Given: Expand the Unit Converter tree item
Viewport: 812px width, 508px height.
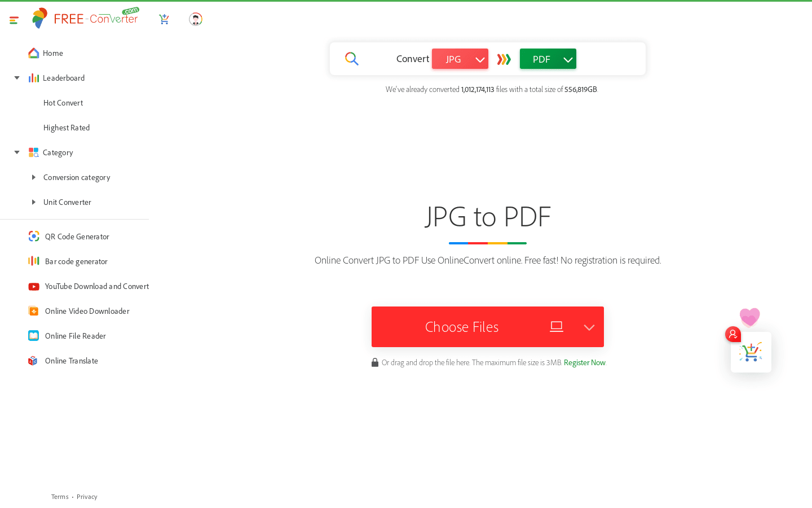Looking at the screenshot, I should tap(35, 202).
